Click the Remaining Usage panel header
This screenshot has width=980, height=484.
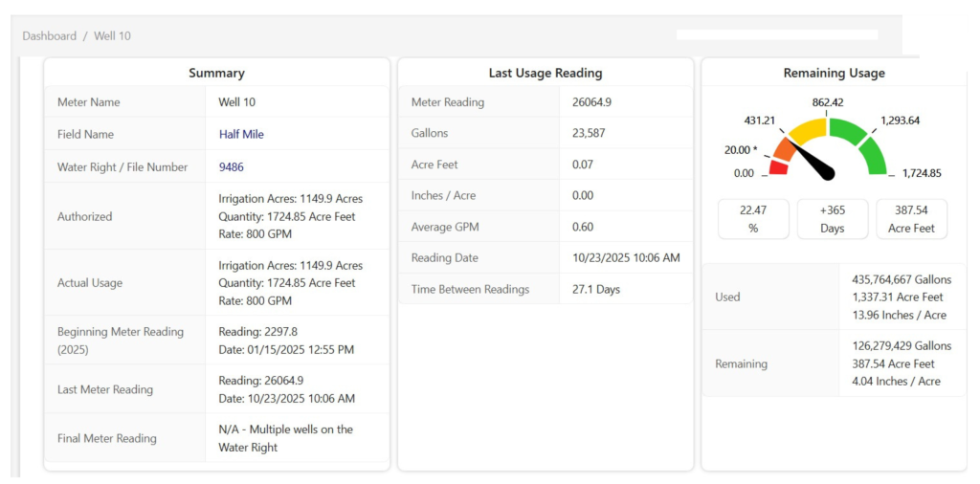[x=834, y=73]
